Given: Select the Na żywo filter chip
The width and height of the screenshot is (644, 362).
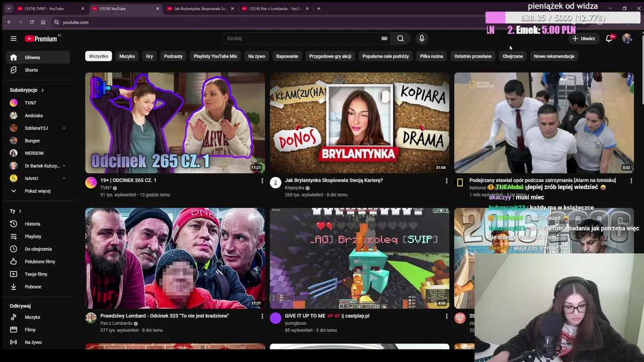Looking at the screenshot, I should point(257,56).
